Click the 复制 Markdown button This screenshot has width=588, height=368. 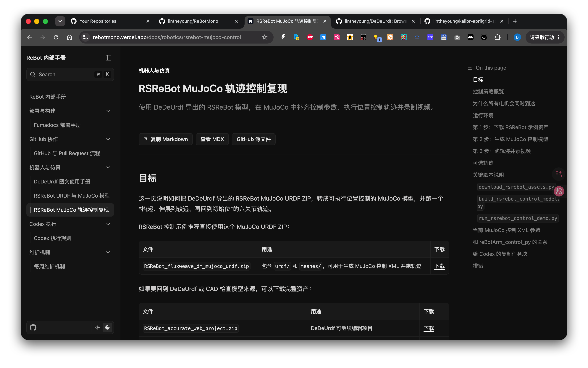tap(166, 139)
